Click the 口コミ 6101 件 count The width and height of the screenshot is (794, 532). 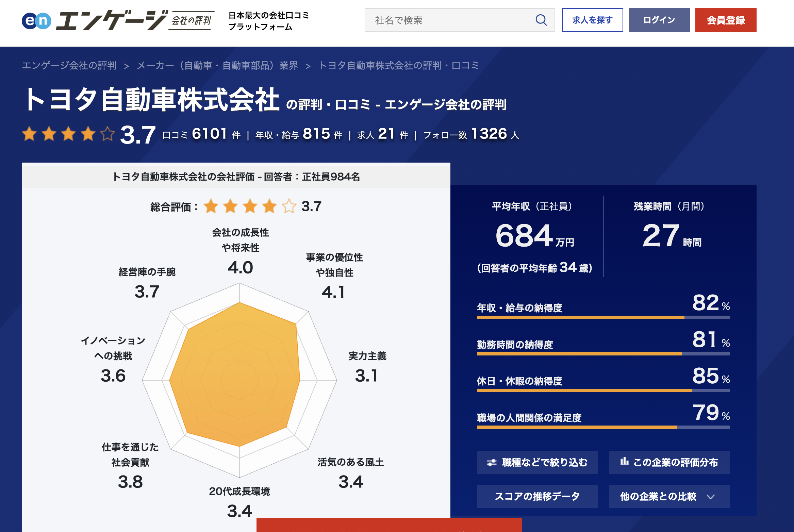201,134
